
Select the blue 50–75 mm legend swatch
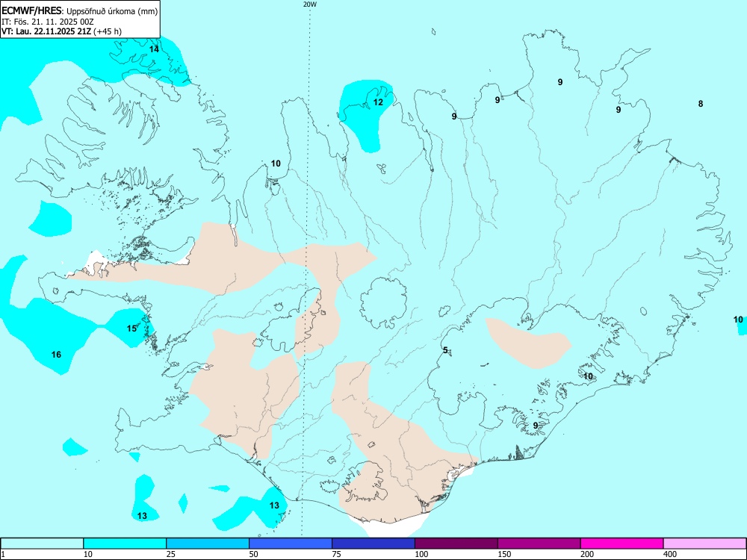click(x=291, y=544)
